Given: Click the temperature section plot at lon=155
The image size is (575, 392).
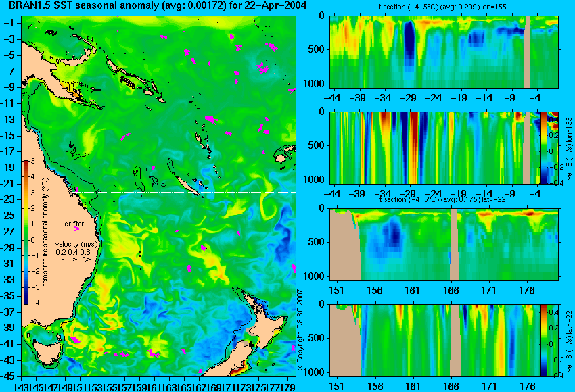Looking at the screenshot, I should [444, 51].
